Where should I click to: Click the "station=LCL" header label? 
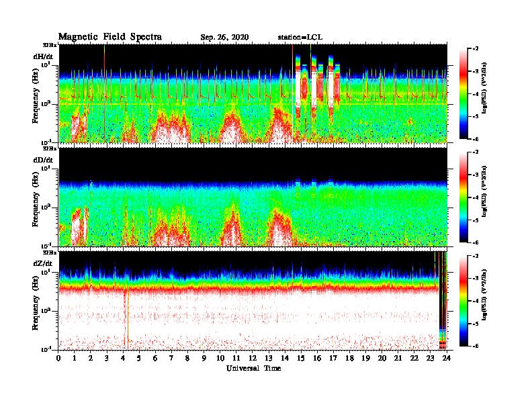pos(300,38)
